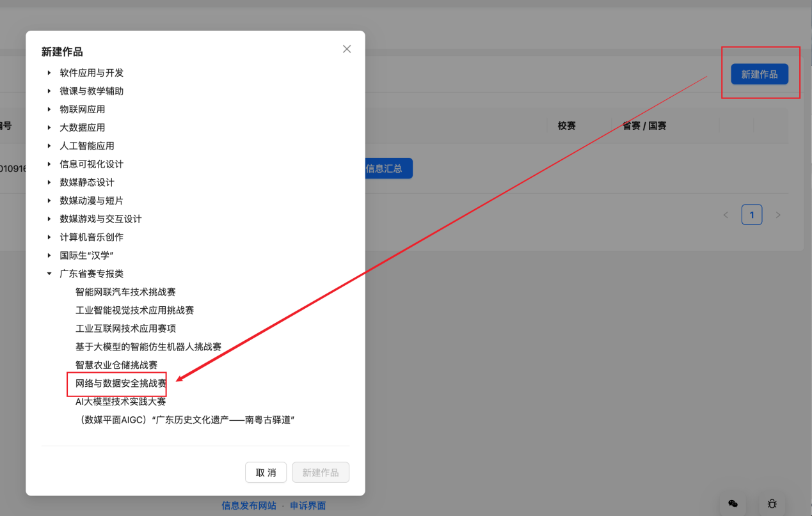812x516 pixels.
Task: Open the 申诉界面 link
Action: coord(308,506)
